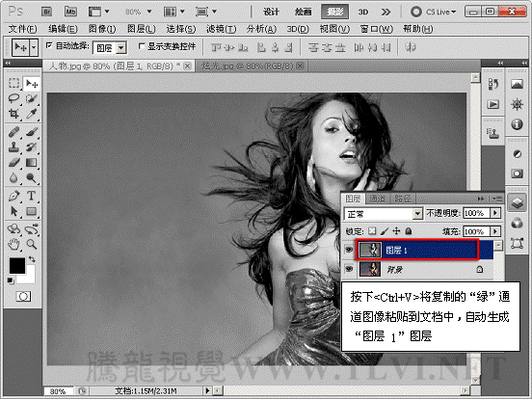Toggle lock image pixels brush icon

(x=385, y=231)
